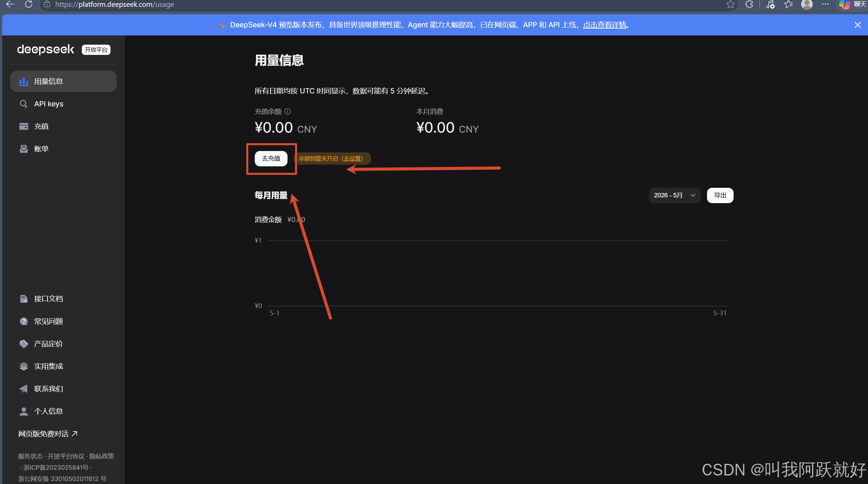The height and width of the screenshot is (484, 868).
Task: Click the browser address bar URL
Action: pyautogui.click(x=115, y=4)
